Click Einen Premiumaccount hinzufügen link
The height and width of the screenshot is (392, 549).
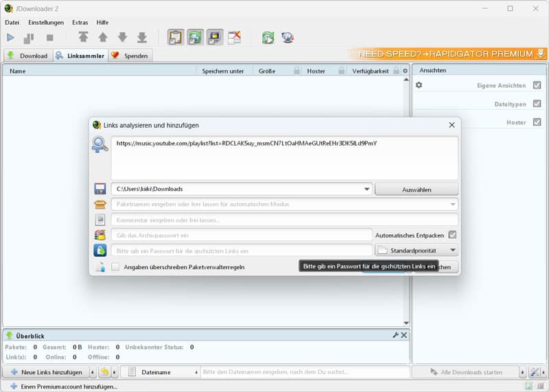pos(64,387)
